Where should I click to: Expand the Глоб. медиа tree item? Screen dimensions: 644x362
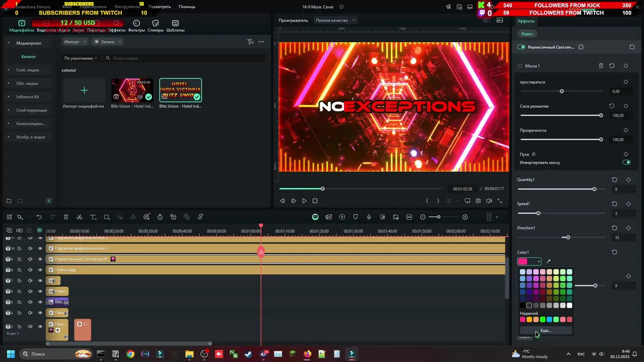8,70
